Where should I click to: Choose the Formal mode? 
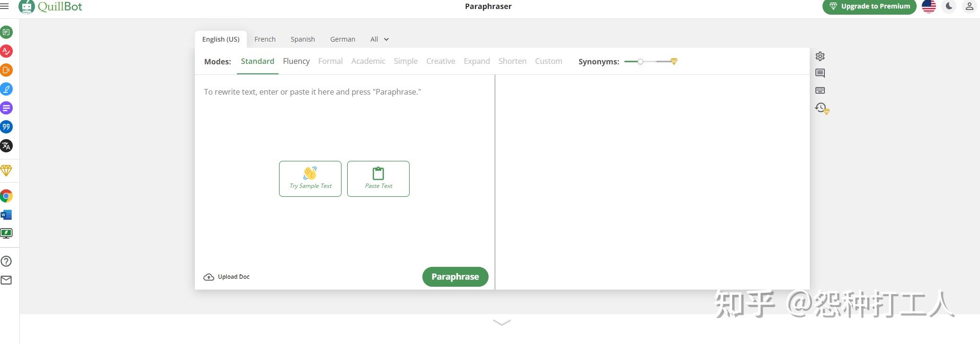pos(330,62)
